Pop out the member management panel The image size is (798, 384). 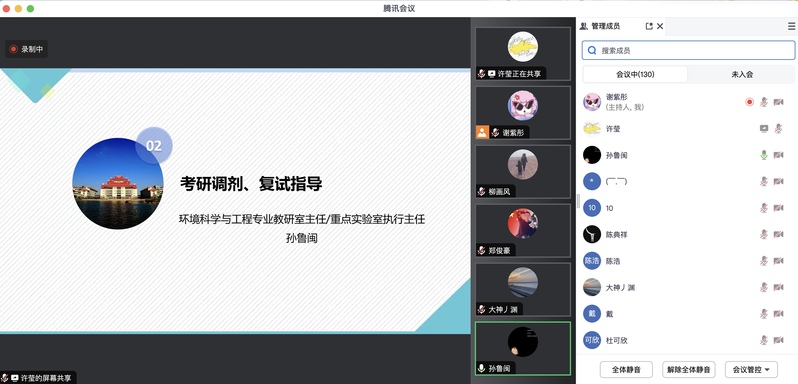(648, 26)
